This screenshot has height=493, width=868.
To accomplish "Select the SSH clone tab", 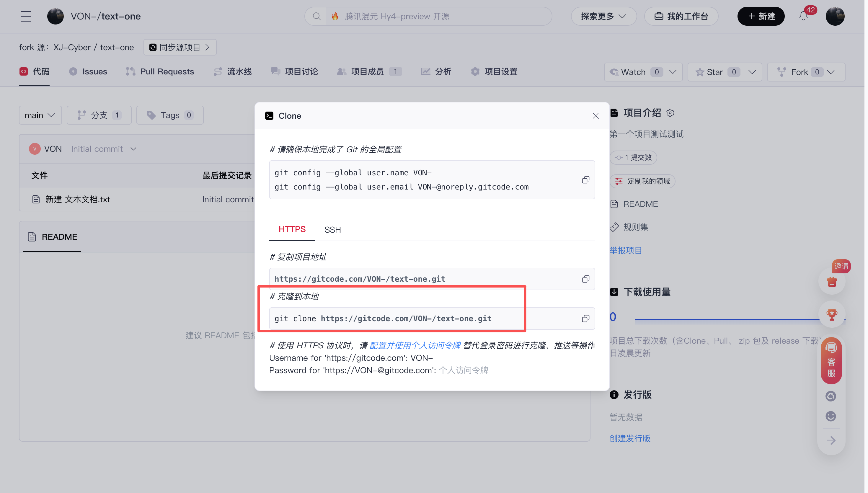I will click(332, 230).
